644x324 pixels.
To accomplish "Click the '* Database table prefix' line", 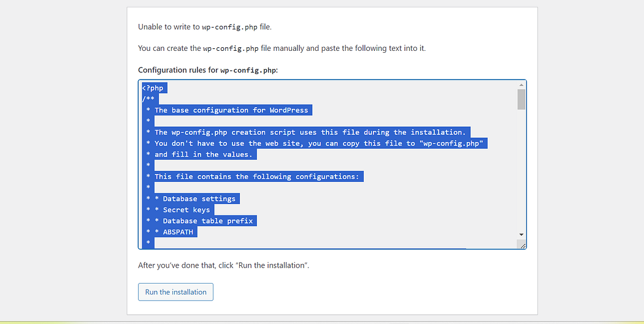I will click(x=199, y=220).
